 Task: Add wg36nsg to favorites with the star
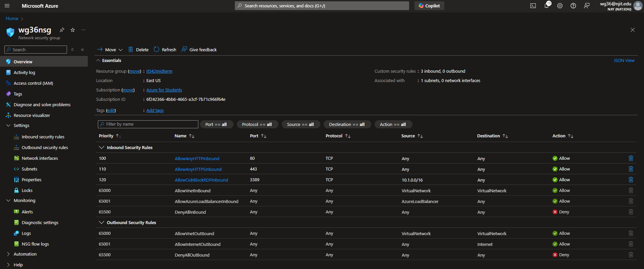73,30
